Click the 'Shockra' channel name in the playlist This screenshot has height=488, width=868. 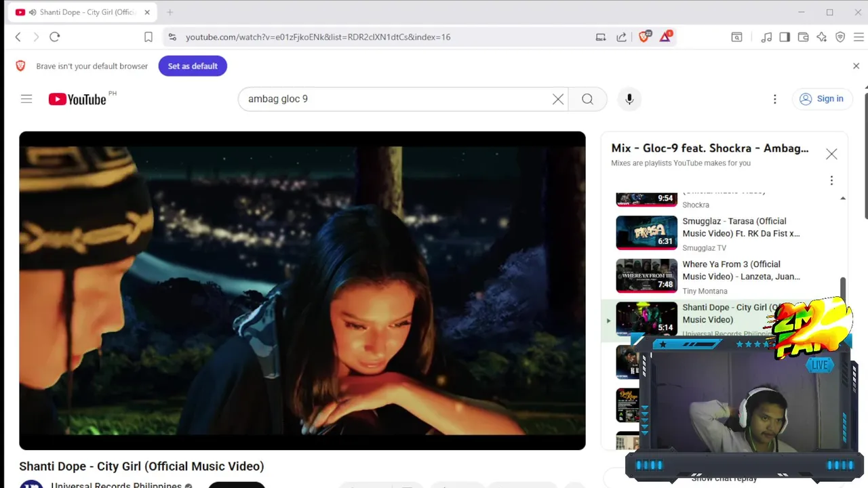tap(696, 205)
